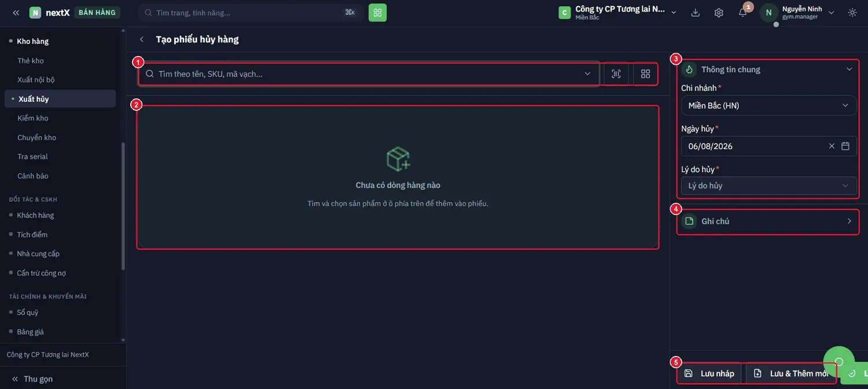This screenshot has width=868, height=389.
Task: Focus the global search box Tìm trang, tính năng
Action: 251,12
